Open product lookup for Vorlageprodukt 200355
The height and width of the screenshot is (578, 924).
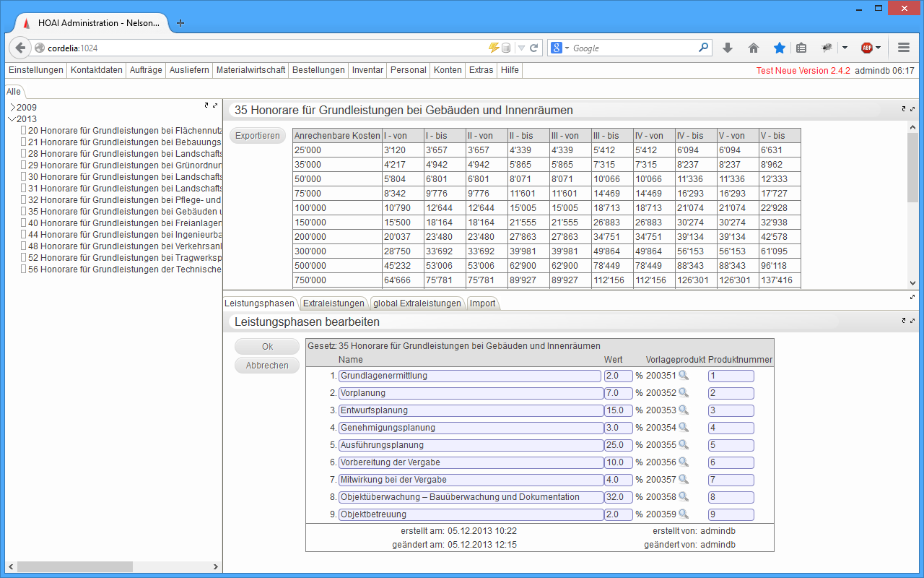point(684,444)
